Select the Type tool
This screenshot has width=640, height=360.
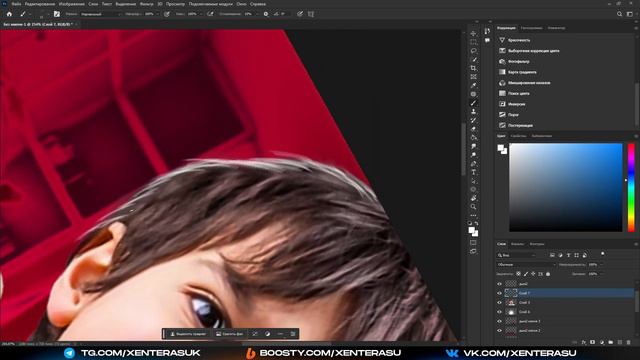(473, 172)
